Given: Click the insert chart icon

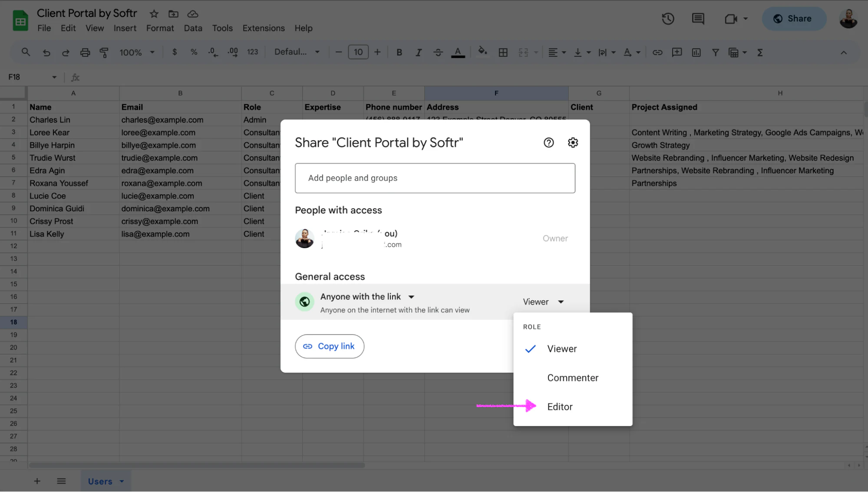Looking at the screenshot, I should point(696,52).
